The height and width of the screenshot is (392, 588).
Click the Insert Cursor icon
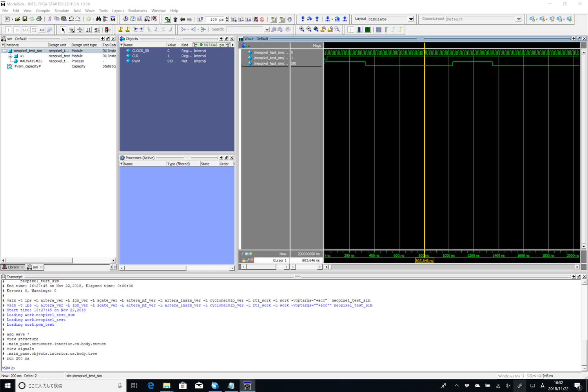(120, 29)
